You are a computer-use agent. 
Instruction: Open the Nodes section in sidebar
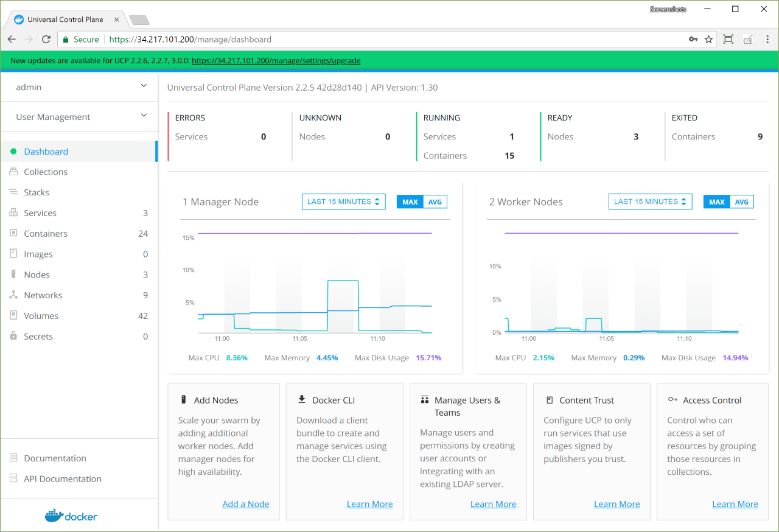click(37, 275)
